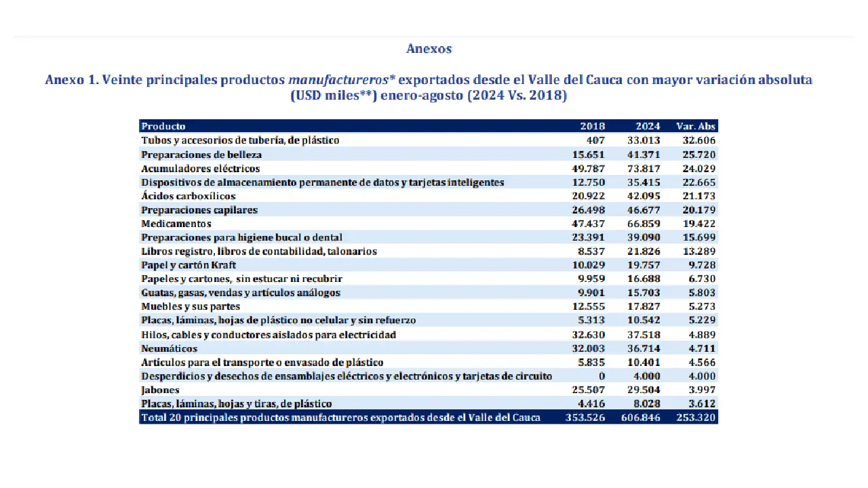Click the value 73.817
Image resolution: width=868 pixels, height=488 pixels.
(x=645, y=168)
